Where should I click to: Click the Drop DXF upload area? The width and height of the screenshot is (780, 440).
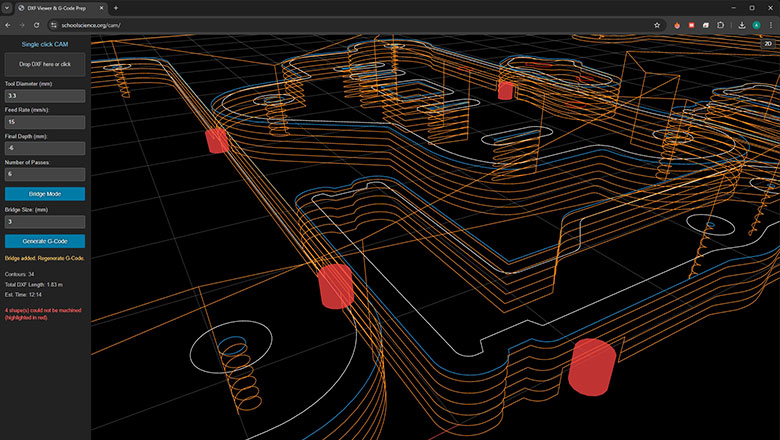click(x=45, y=64)
